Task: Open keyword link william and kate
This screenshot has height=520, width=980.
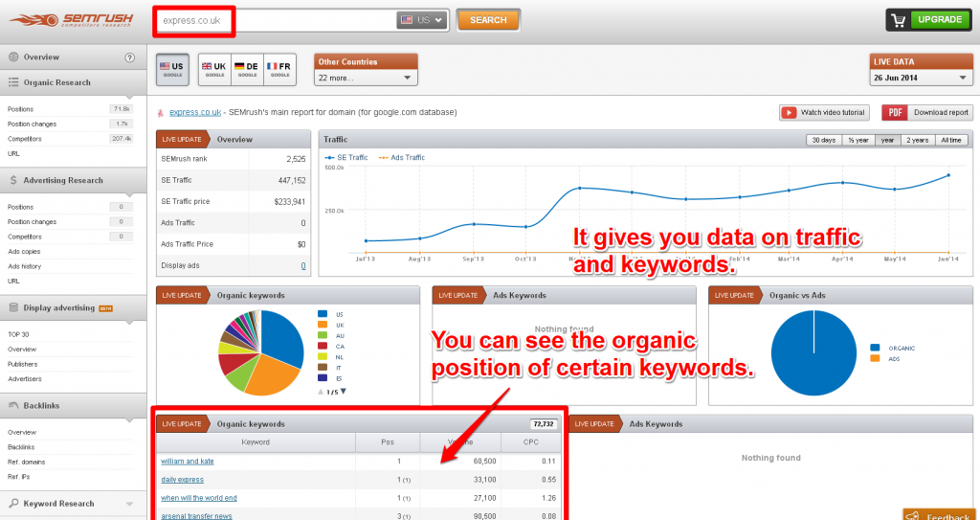Action: click(x=188, y=462)
